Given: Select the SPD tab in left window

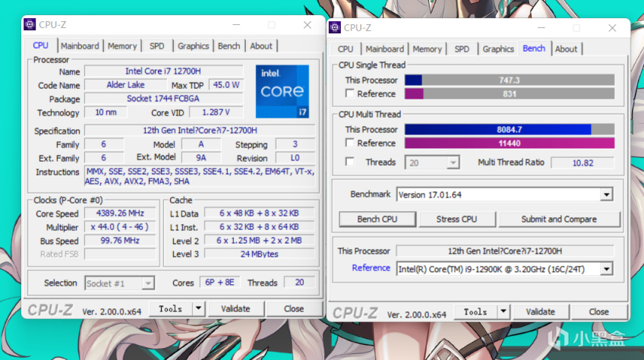Looking at the screenshot, I should point(157,46).
